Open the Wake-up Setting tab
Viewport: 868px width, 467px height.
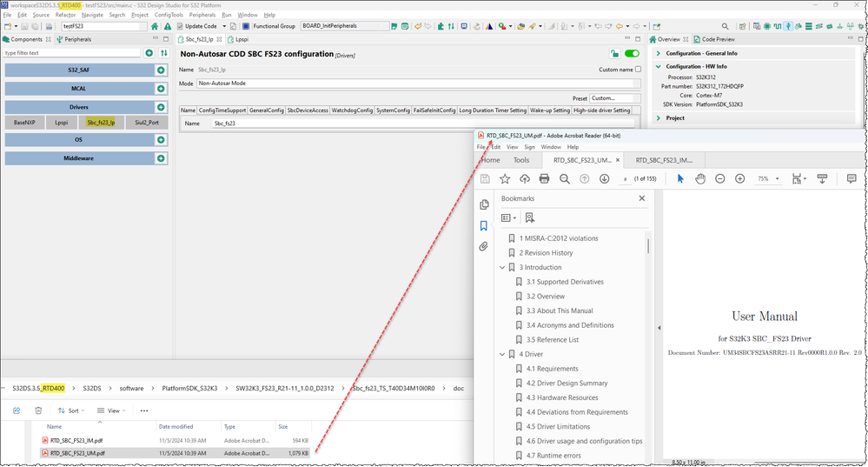tap(550, 110)
